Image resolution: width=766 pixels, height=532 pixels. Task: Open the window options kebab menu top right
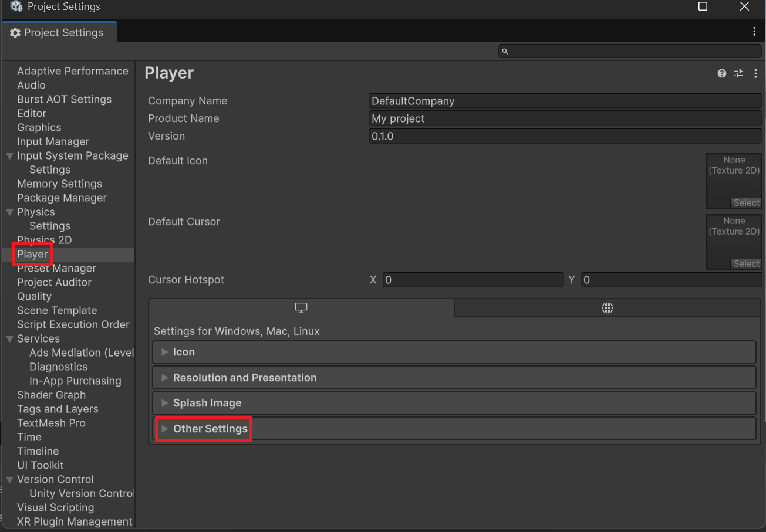(x=754, y=31)
